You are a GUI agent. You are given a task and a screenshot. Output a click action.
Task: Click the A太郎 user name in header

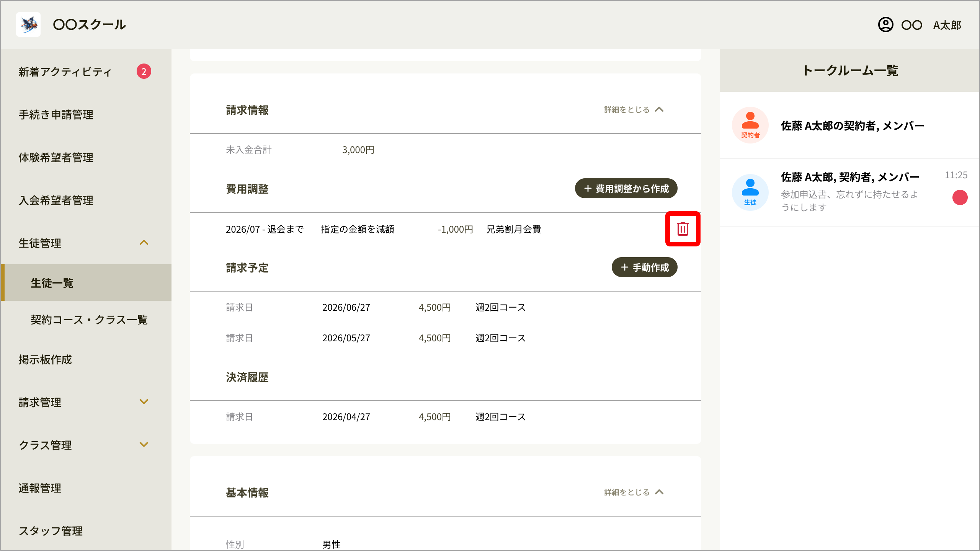[947, 25]
